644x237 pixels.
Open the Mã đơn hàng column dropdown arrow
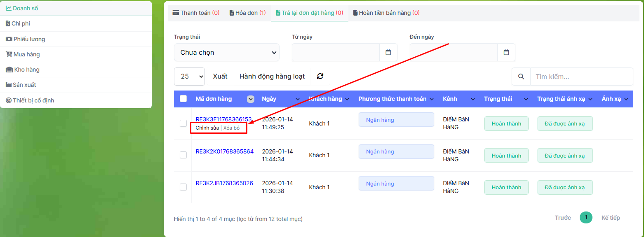pos(250,99)
